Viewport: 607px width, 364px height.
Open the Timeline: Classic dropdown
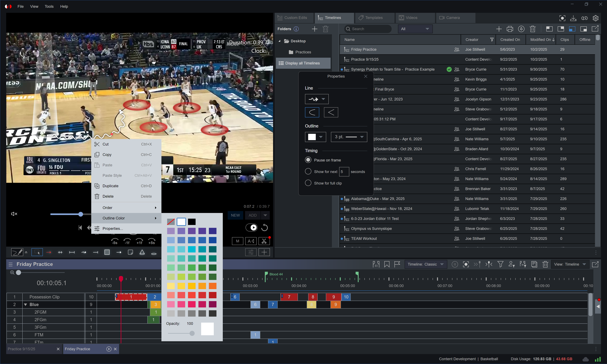(426, 264)
